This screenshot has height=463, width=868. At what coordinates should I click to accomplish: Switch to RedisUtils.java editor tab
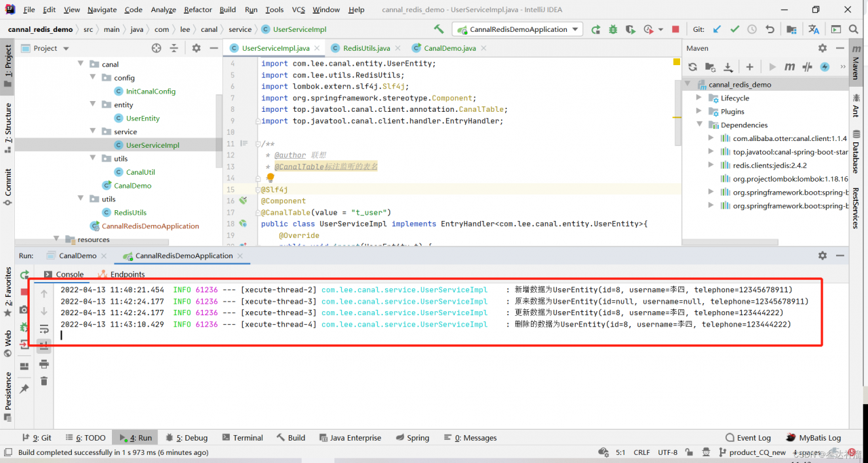(x=366, y=48)
